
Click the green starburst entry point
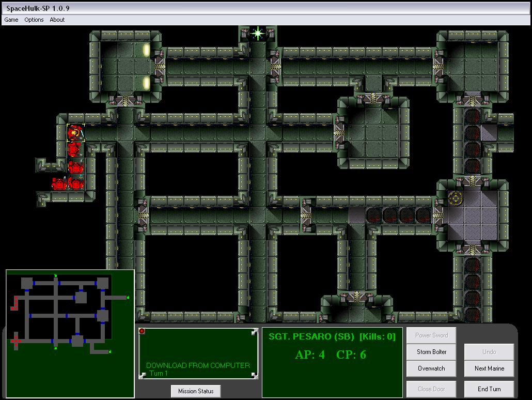tap(258, 33)
